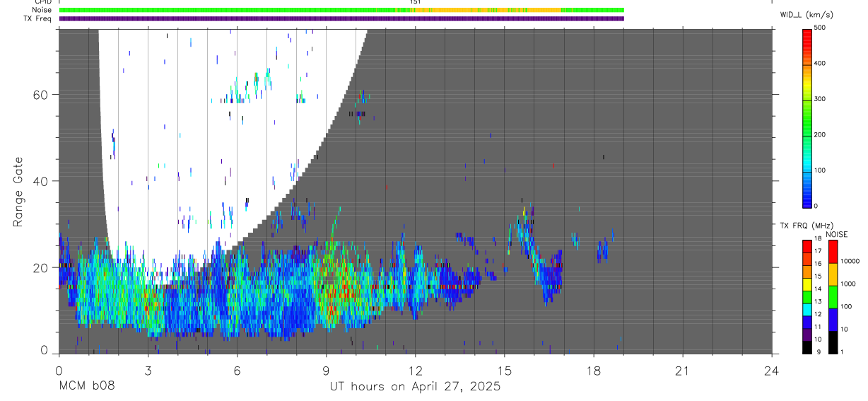Select the 'MCM b08' station label
Viewport: 868px width, 401px height.
[86, 386]
